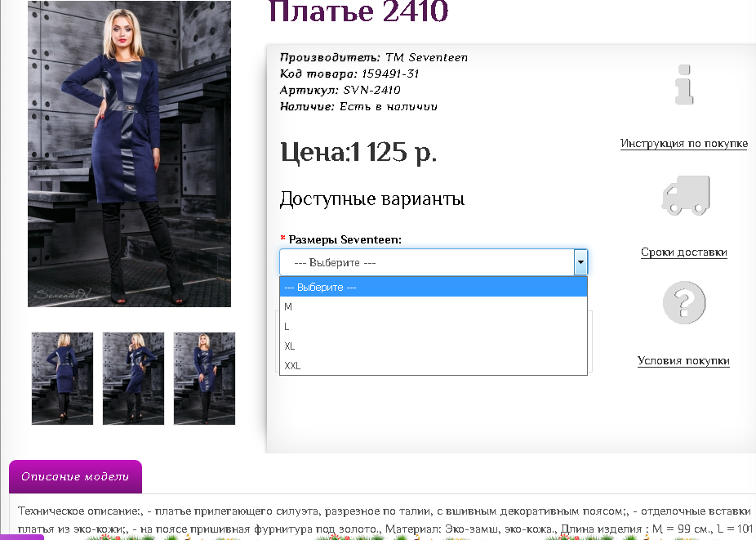Choose size L from the list

[434, 326]
